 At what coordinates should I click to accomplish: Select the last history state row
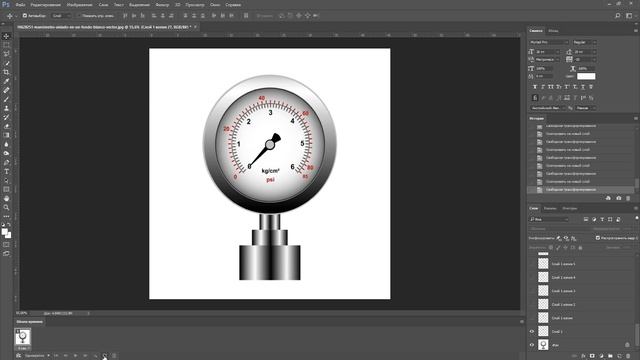point(581,190)
